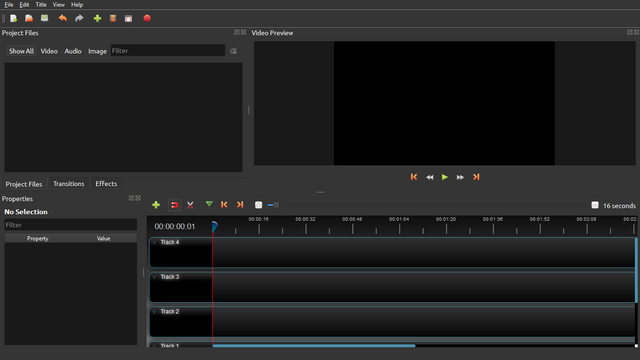
Task: Play the video preview
Action: tap(445, 177)
